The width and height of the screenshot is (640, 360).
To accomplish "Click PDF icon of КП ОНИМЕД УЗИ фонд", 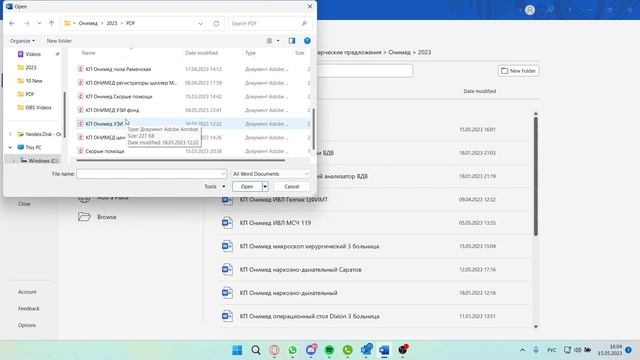I will (81, 110).
